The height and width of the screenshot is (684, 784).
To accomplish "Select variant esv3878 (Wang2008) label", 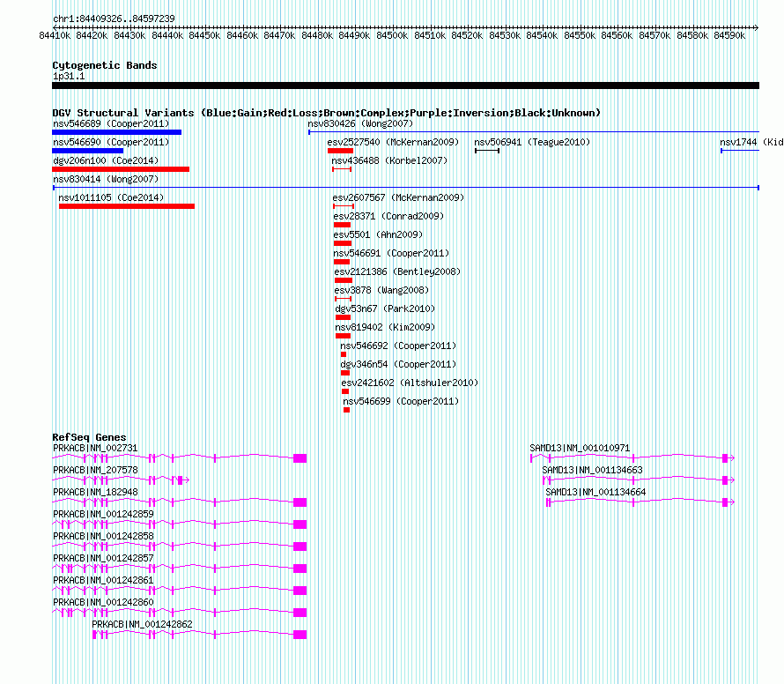I will pos(381,290).
